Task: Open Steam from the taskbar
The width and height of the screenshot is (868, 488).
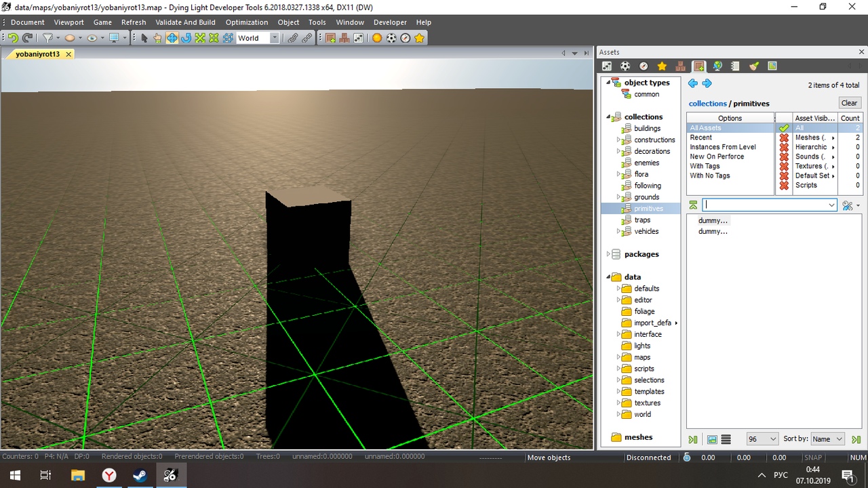Action: tap(140, 475)
